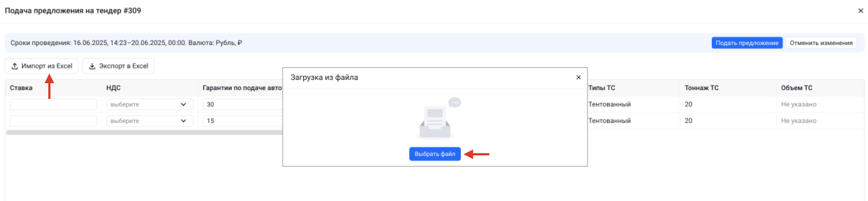Screen dimensions: 868x201
Task: Close the Загрузка из файла dialog
Action: tap(578, 78)
